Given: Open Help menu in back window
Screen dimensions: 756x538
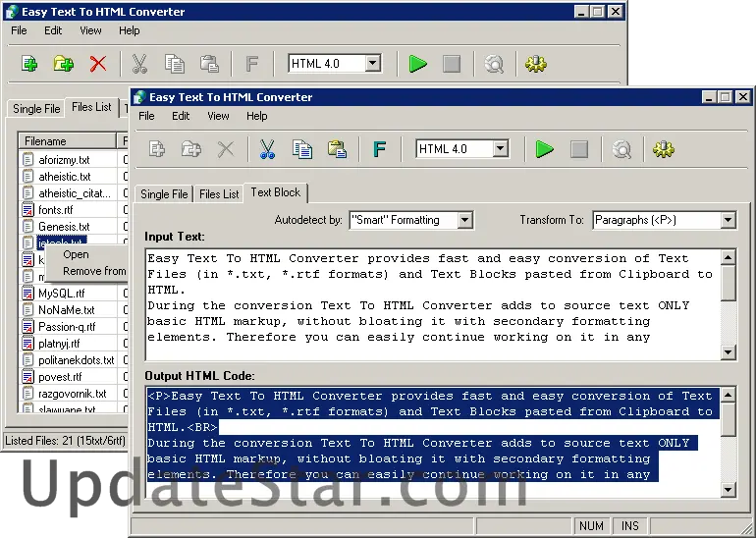Looking at the screenshot, I should point(130,30).
